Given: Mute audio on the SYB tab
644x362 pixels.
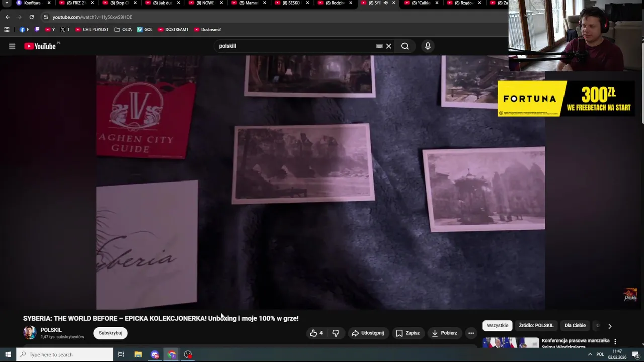Looking at the screenshot, I should 385,3.
